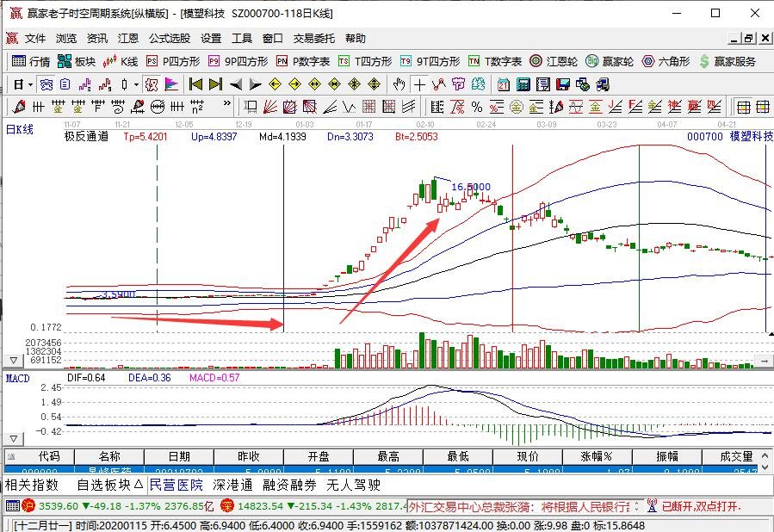Open the 帮助 menu
The width and height of the screenshot is (774, 532).
coord(356,39)
